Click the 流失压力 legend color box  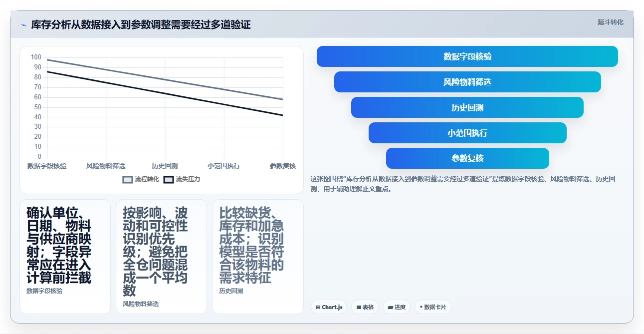(x=169, y=180)
